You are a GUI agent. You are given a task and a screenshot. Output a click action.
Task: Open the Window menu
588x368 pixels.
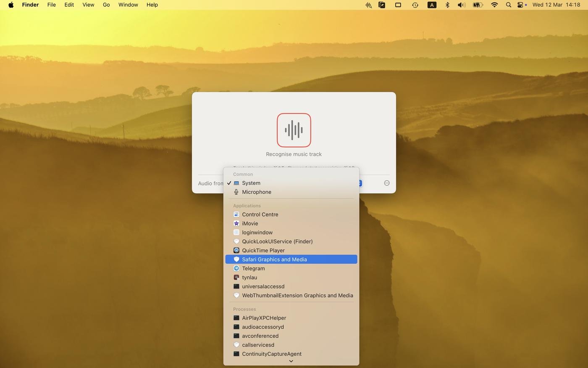[128, 5]
